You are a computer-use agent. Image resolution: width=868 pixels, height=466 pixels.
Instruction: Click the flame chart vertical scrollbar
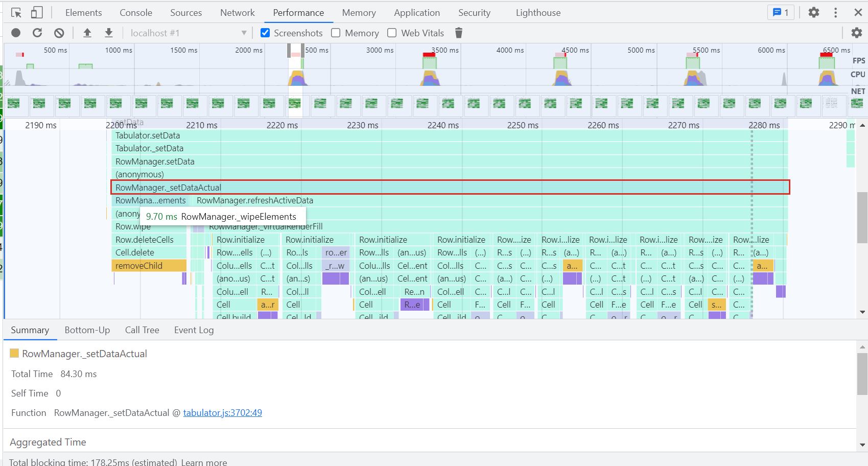pyautogui.click(x=862, y=217)
